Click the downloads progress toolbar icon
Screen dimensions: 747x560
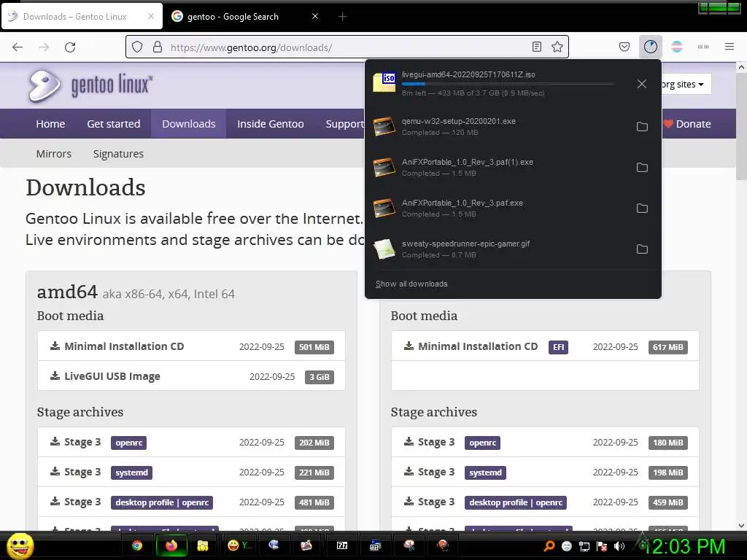pos(650,47)
